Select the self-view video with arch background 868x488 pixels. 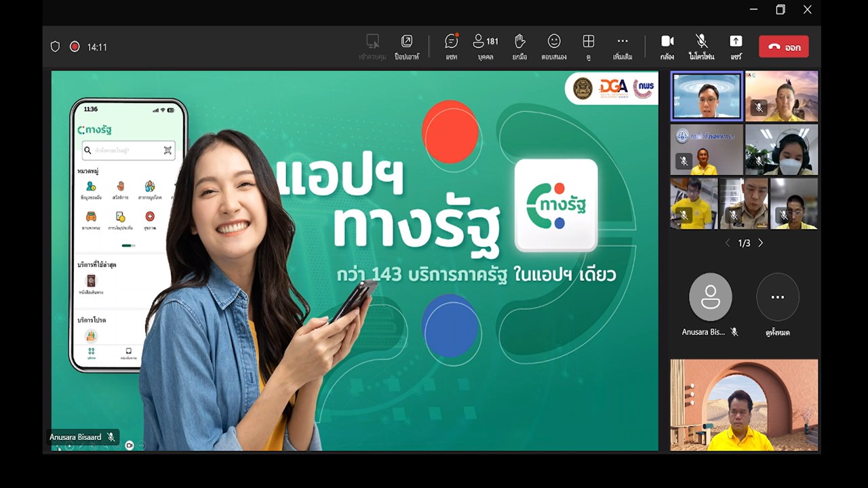(744, 405)
